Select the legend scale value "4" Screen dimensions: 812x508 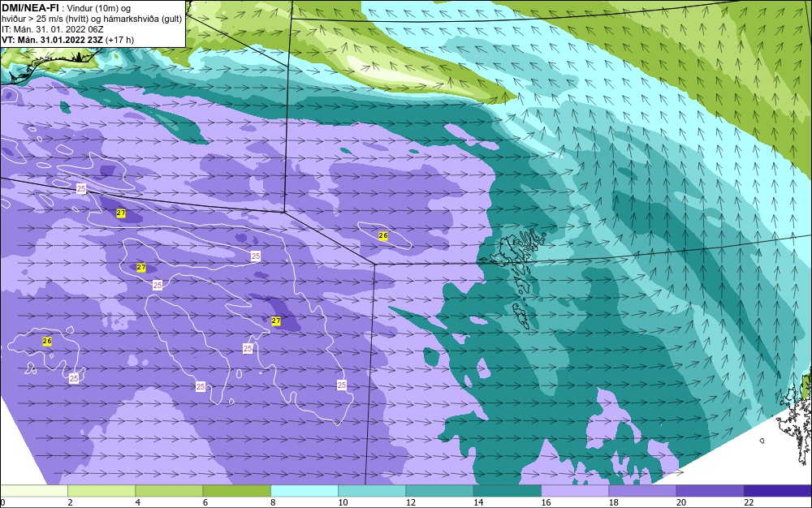(x=138, y=502)
